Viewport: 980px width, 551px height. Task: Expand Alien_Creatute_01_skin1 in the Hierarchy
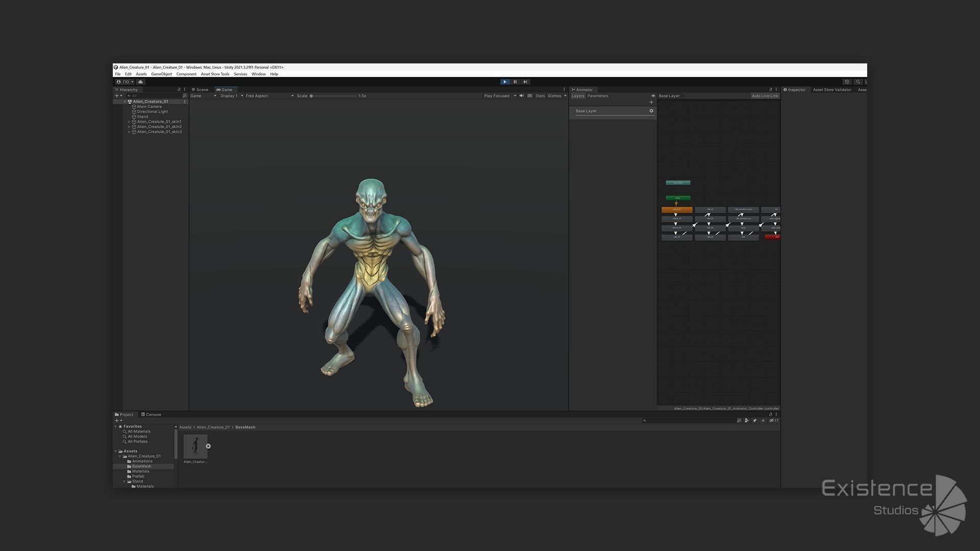(129, 122)
